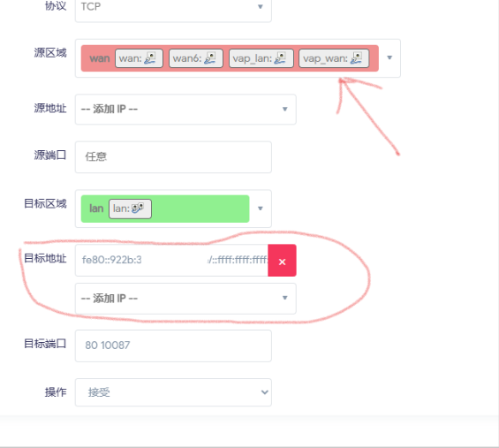Open the 操作 接受 action select
The height and width of the screenshot is (448, 499).
click(x=173, y=392)
